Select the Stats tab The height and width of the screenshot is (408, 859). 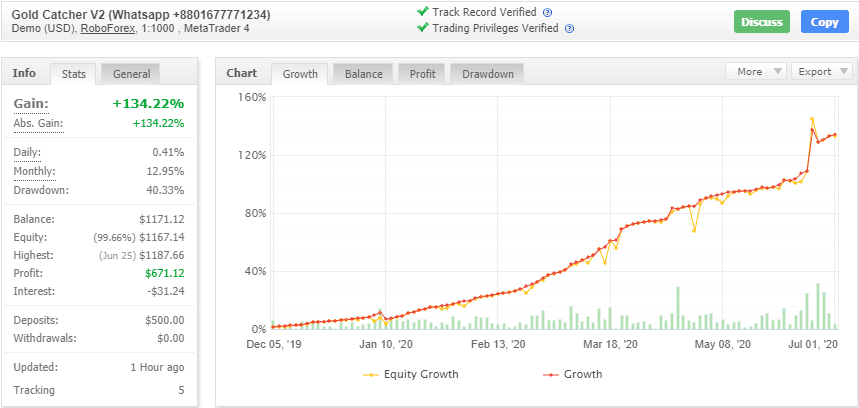74,74
